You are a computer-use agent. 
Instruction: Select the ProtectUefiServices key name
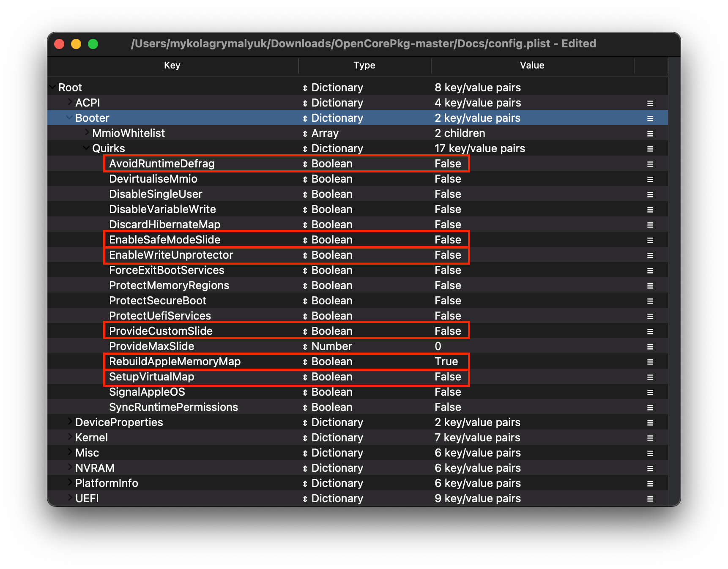160,316
